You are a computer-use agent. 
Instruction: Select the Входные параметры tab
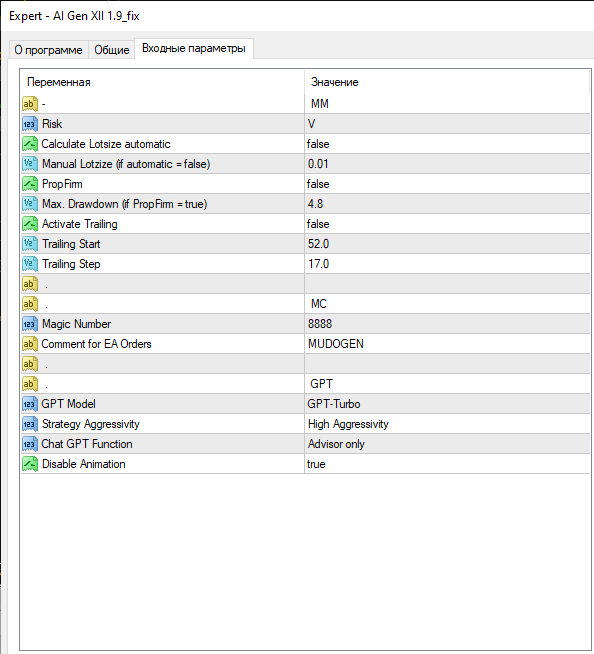tap(194, 48)
